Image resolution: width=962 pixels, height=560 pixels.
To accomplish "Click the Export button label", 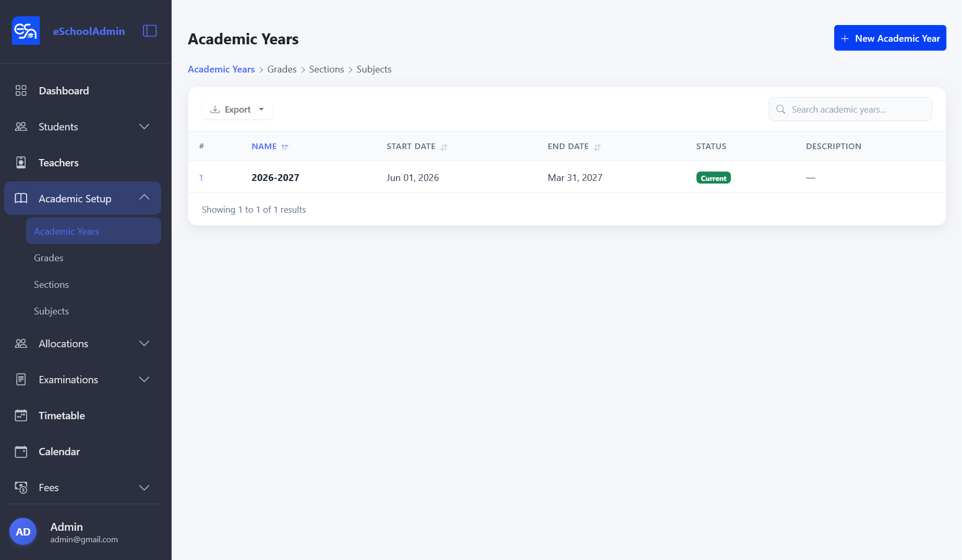I will point(237,109).
